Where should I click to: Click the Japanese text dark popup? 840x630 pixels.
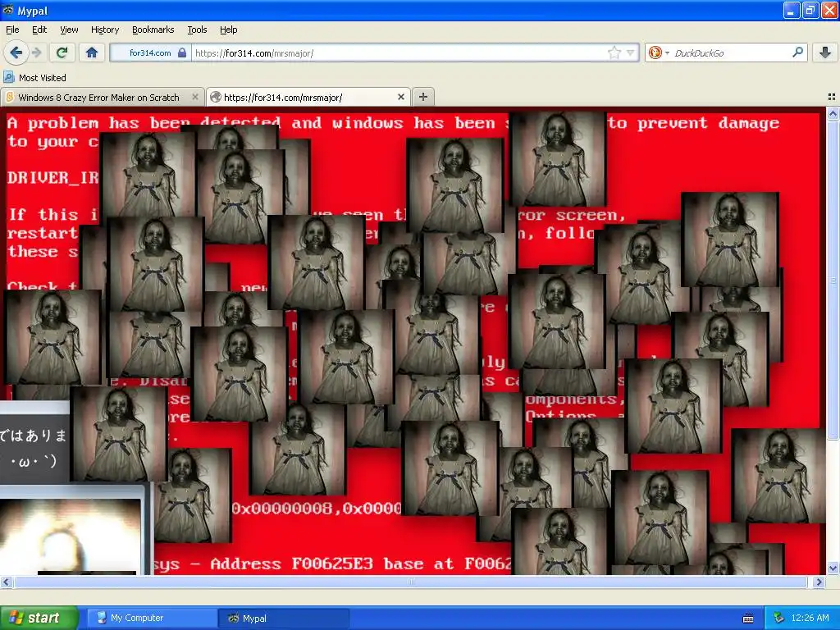[x=34, y=447]
